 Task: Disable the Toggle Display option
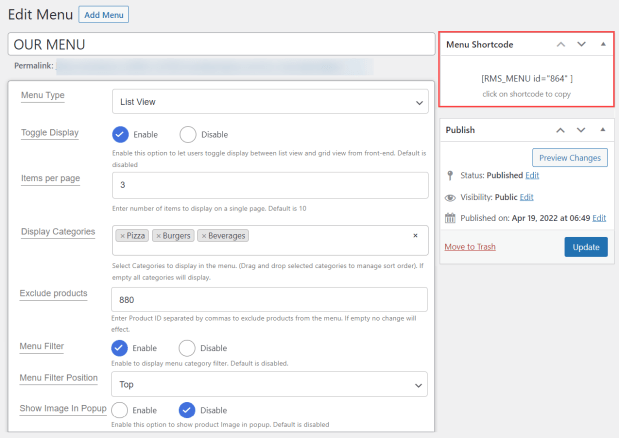coord(188,135)
